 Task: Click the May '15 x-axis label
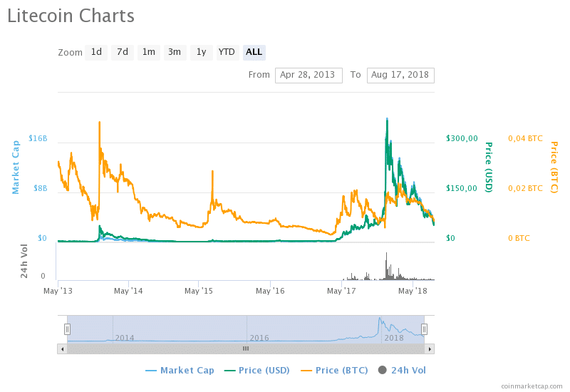199,291
